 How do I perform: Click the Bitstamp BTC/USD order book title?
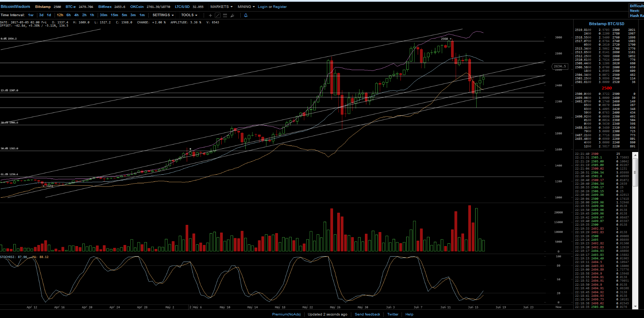[607, 24]
